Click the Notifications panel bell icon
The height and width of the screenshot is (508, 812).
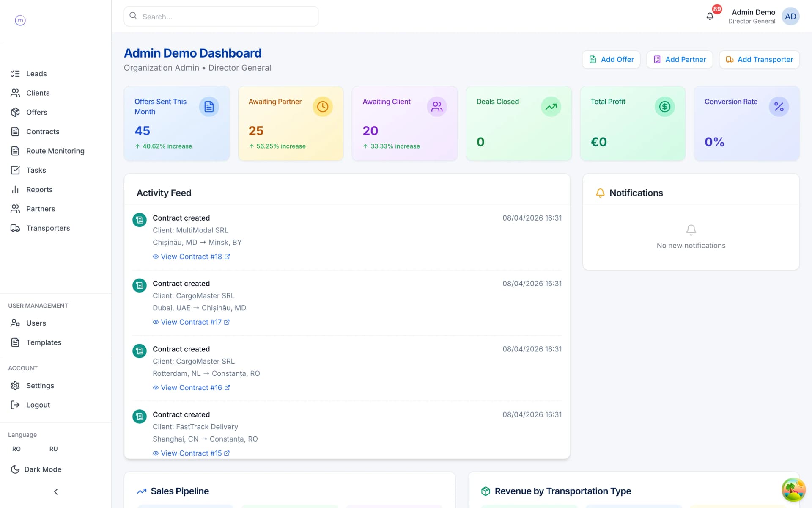(x=600, y=193)
